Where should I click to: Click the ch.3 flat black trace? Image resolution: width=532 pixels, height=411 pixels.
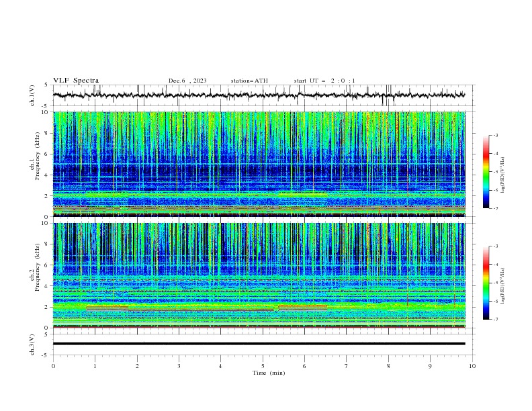click(259, 344)
